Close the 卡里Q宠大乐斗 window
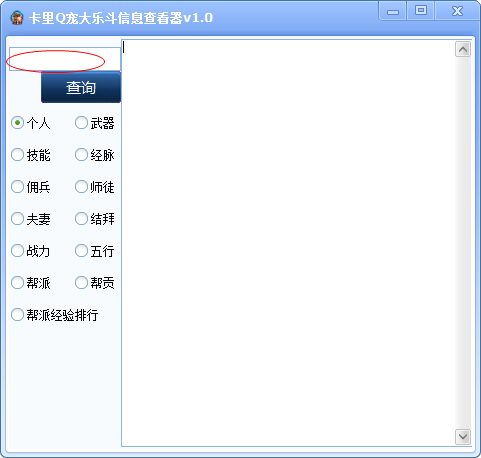This screenshot has width=481, height=458. click(457, 11)
